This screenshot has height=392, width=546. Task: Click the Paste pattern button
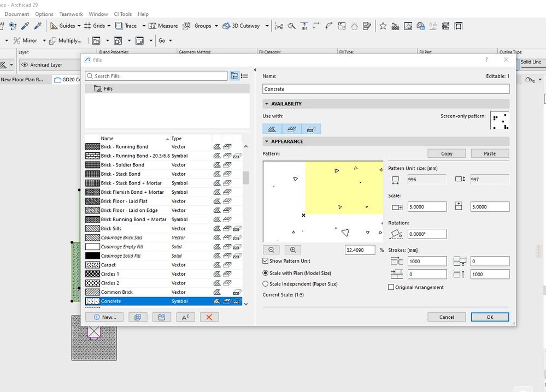(x=490, y=153)
